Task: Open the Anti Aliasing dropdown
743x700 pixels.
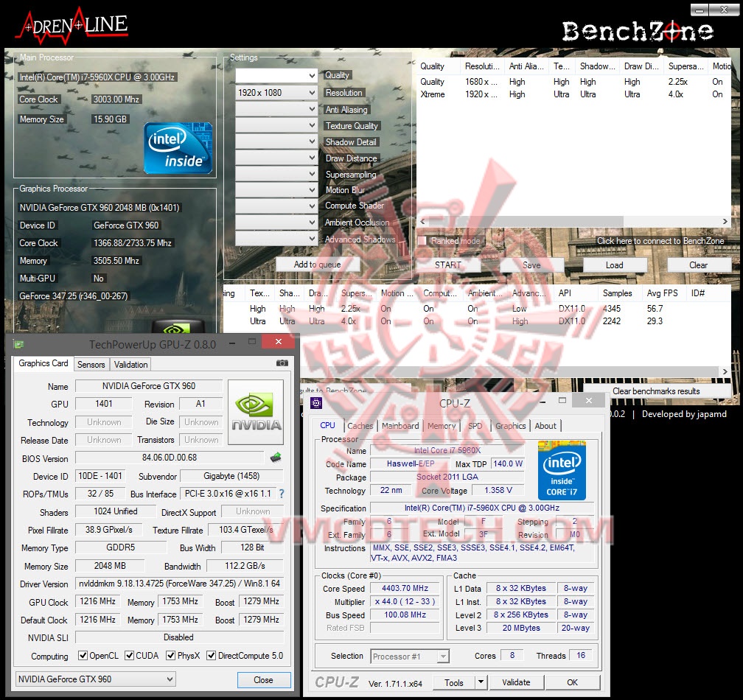Action: point(276,109)
